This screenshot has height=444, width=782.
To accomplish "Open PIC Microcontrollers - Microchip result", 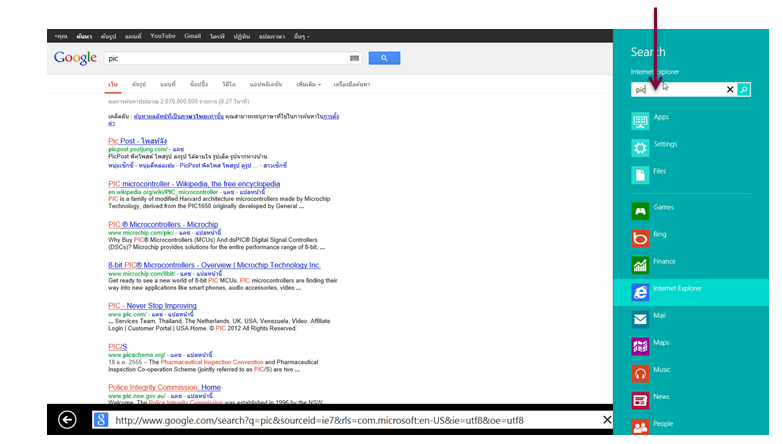I will (x=163, y=224).
